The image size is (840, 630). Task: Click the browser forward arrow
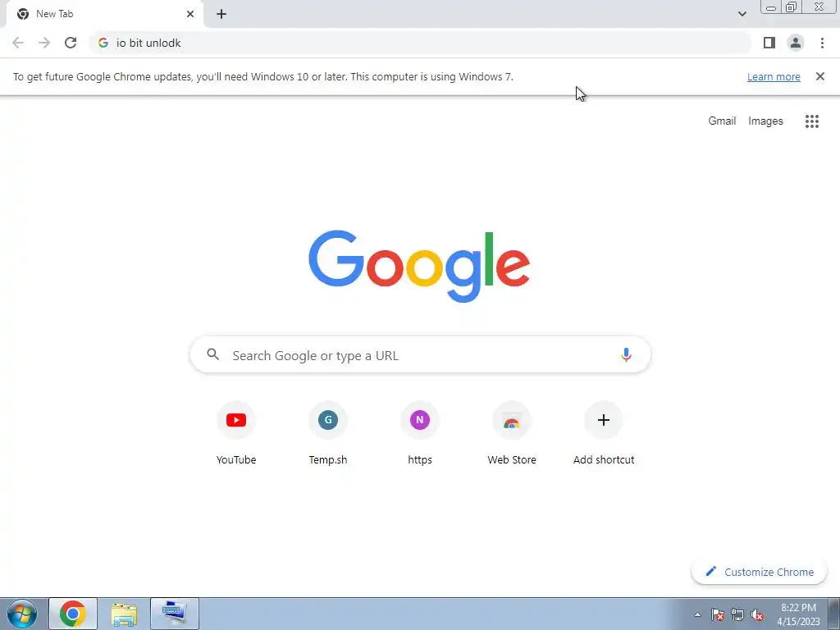44,43
